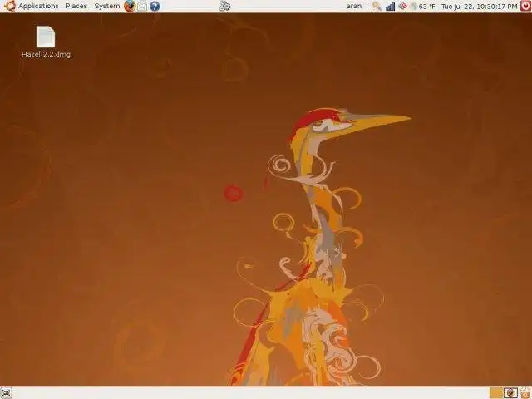532x399 pixels.
Task: Open the Evolution mail launcher icon
Action: point(142,6)
